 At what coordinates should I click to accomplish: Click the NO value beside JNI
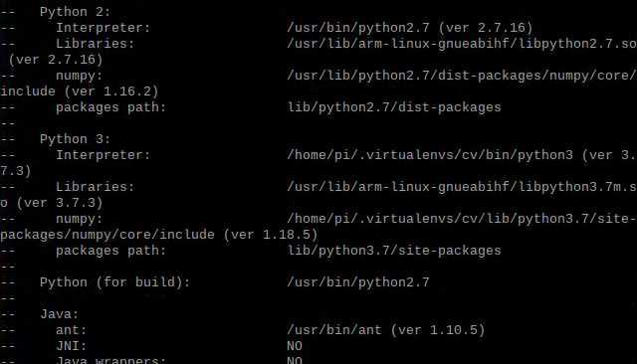pyautogui.click(x=295, y=346)
